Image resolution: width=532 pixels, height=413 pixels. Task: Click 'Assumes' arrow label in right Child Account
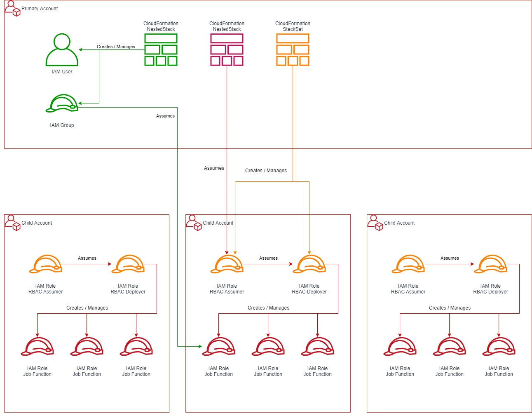pyautogui.click(x=450, y=258)
